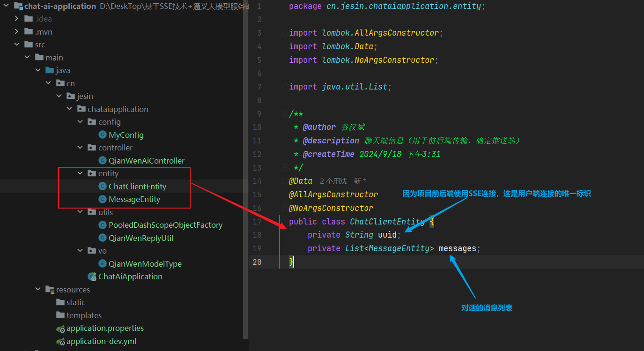
Task: Open PooledDashScopeObjectFactory file
Action: point(165,225)
